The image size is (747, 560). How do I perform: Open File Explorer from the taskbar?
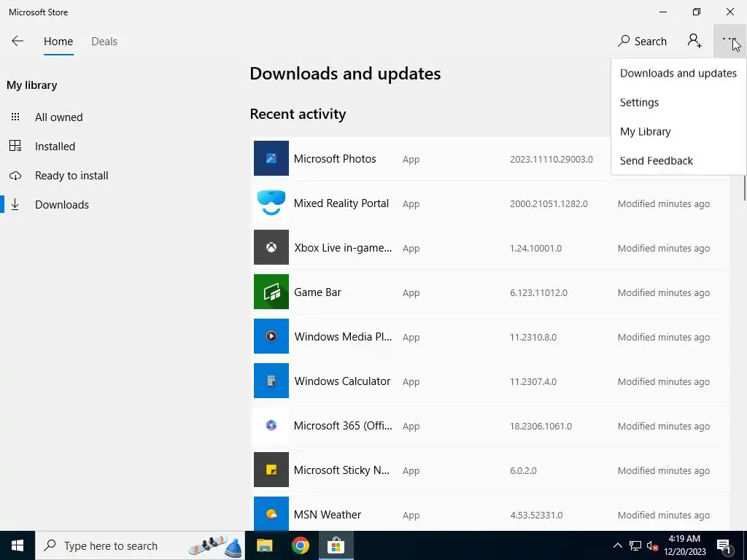click(264, 545)
